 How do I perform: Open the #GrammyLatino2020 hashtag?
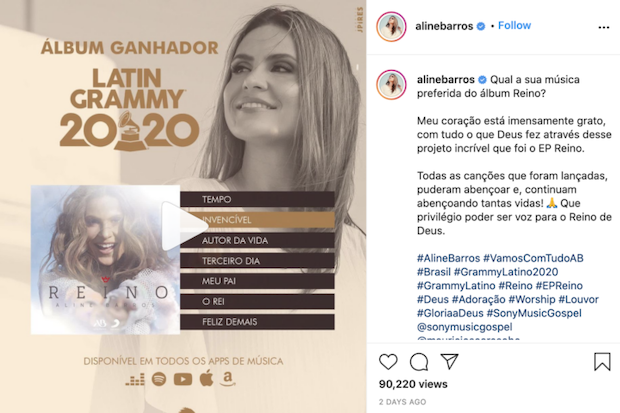pyautogui.click(x=506, y=272)
